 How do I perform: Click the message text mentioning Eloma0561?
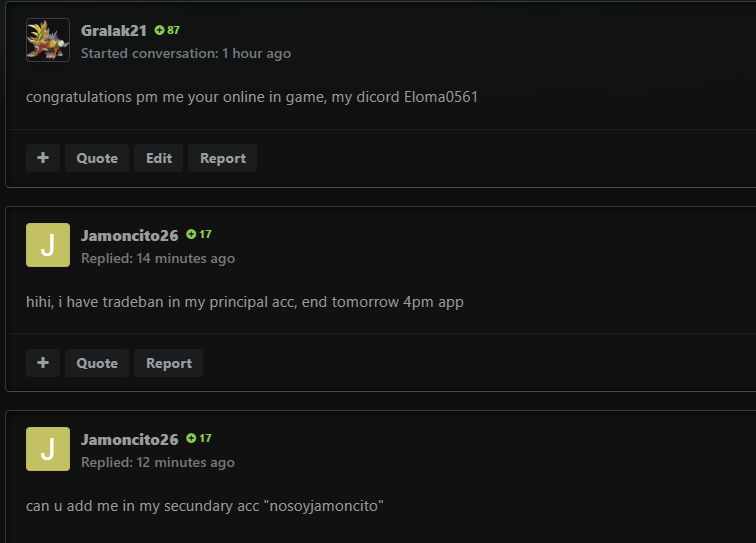[252, 97]
